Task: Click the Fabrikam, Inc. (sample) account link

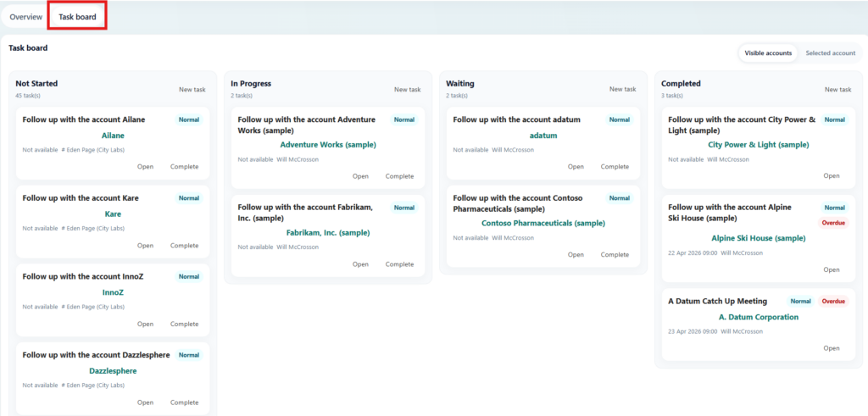Action: click(x=328, y=233)
